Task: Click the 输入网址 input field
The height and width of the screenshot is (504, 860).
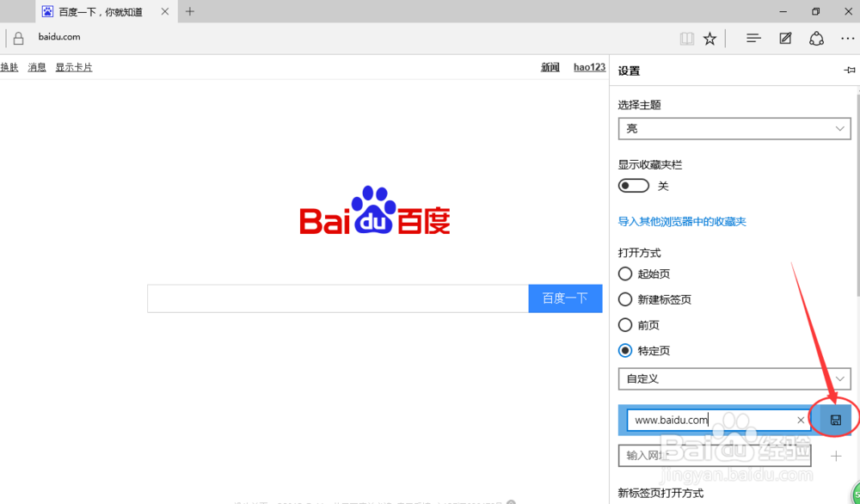Action: [x=715, y=456]
